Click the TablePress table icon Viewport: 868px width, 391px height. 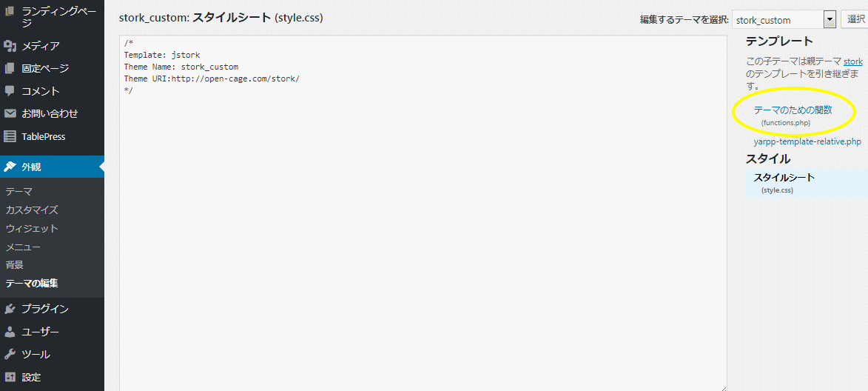click(10, 136)
